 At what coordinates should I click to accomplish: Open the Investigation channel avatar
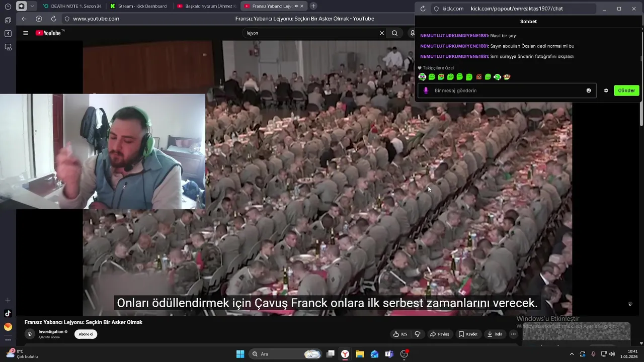point(30,334)
